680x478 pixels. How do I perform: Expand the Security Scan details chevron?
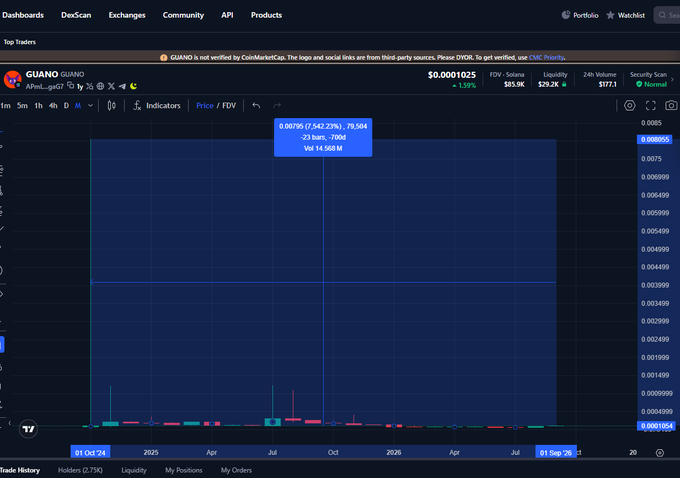click(673, 79)
